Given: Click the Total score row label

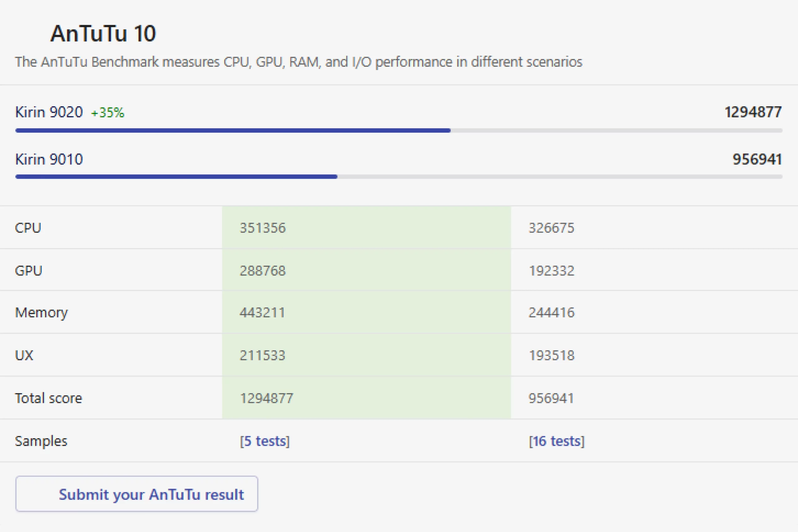Looking at the screenshot, I should pyautogui.click(x=49, y=398).
